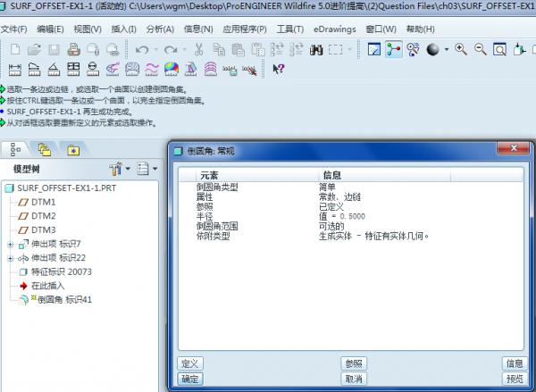Click the Curvature analysis icon
This screenshot has height=392, width=536.
pyautogui.click(x=113, y=70)
